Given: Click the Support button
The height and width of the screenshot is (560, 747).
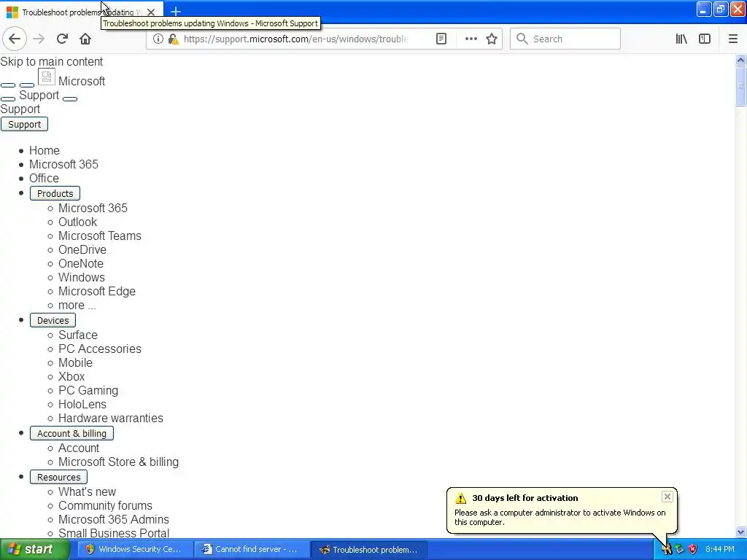Looking at the screenshot, I should [x=24, y=124].
